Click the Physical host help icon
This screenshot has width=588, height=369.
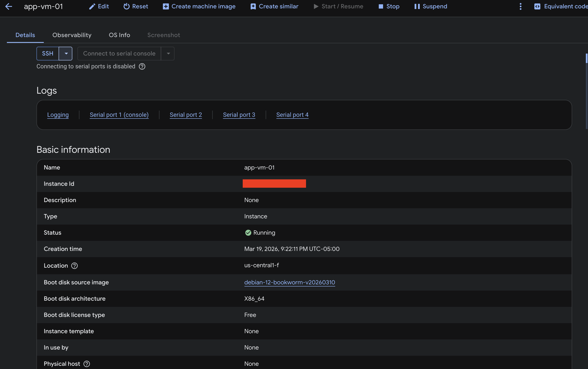click(86, 364)
